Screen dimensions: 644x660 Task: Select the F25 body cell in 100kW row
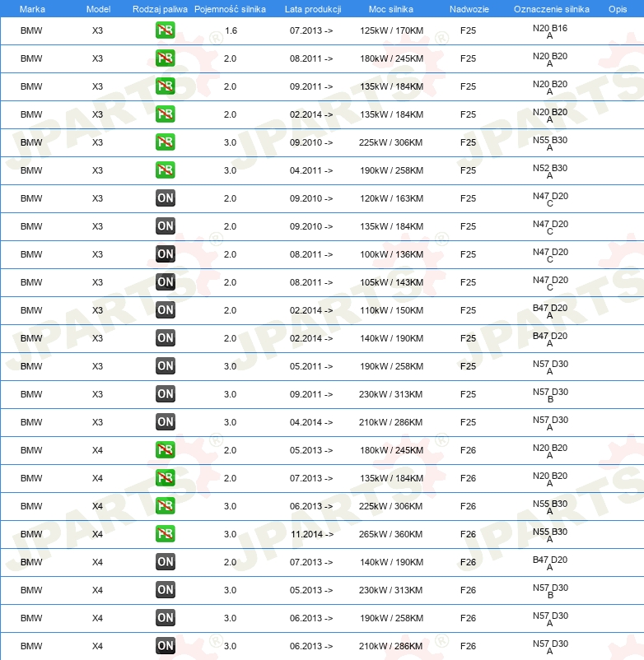point(468,254)
